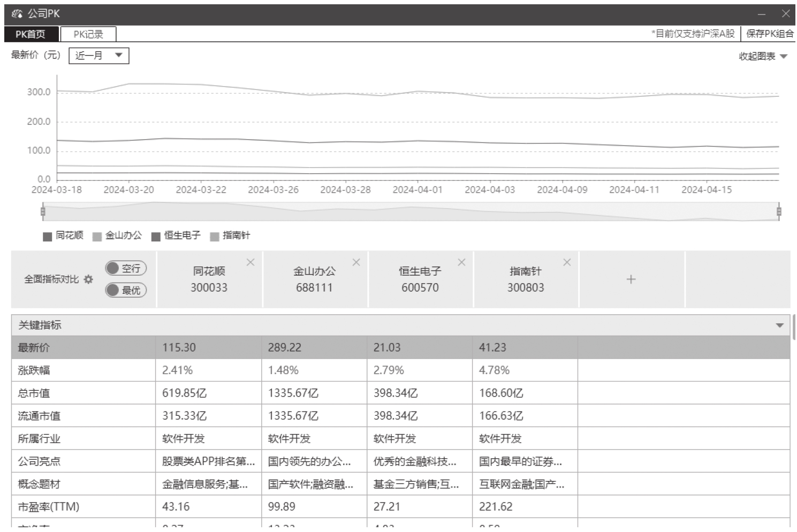This screenshot has width=797, height=532.
Task: Select the 同花顺 300033 column header
Action: point(209,279)
